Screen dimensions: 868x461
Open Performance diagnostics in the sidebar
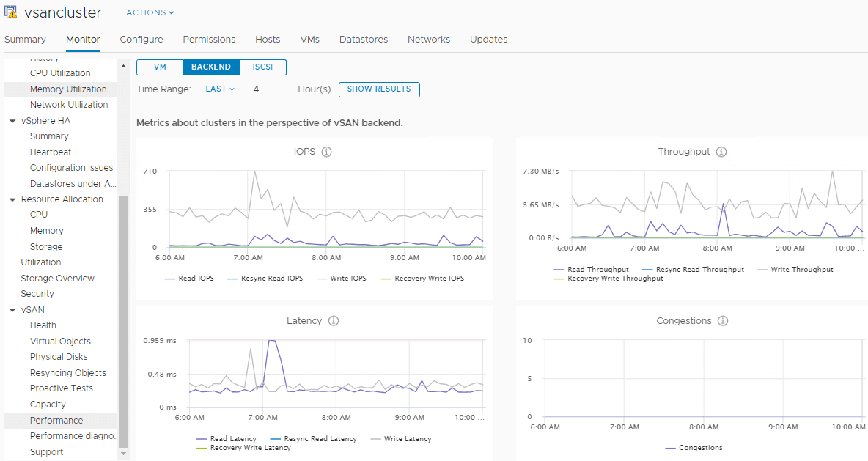(x=73, y=435)
